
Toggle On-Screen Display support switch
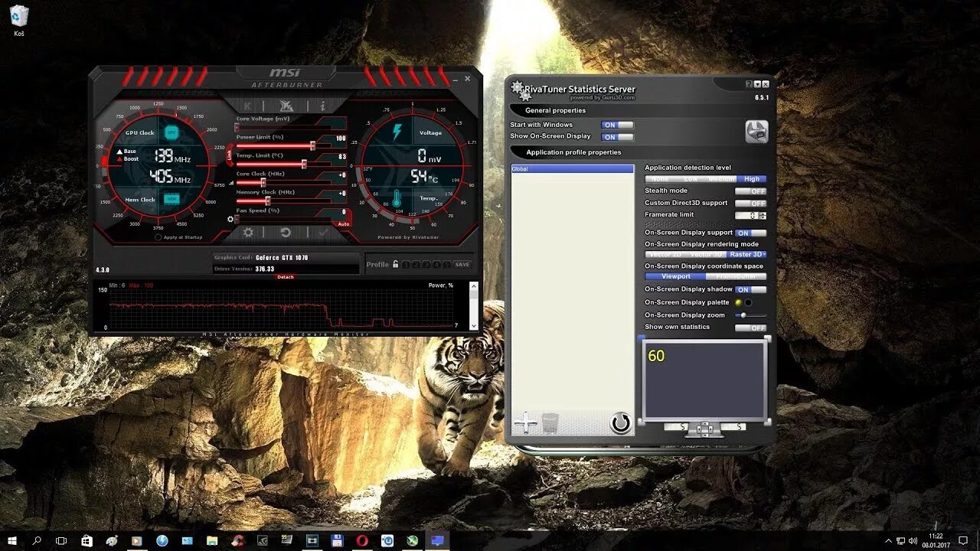point(750,233)
